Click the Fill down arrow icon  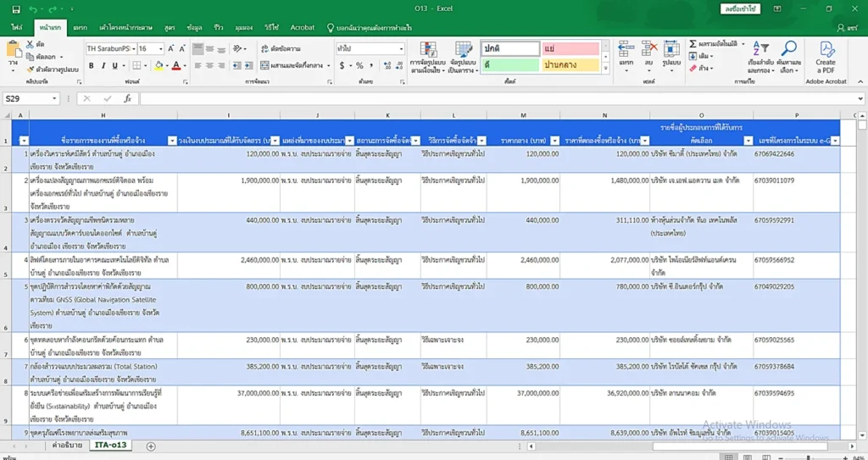693,56
